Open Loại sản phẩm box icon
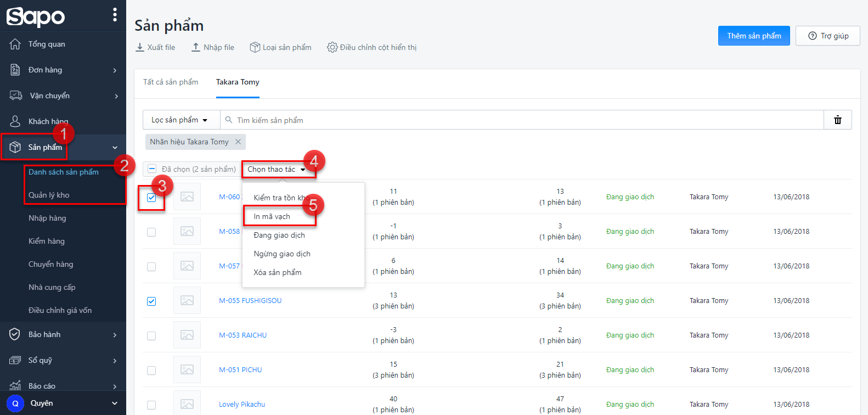Viewport: 868px width, 415px height. tap(255, 47)
